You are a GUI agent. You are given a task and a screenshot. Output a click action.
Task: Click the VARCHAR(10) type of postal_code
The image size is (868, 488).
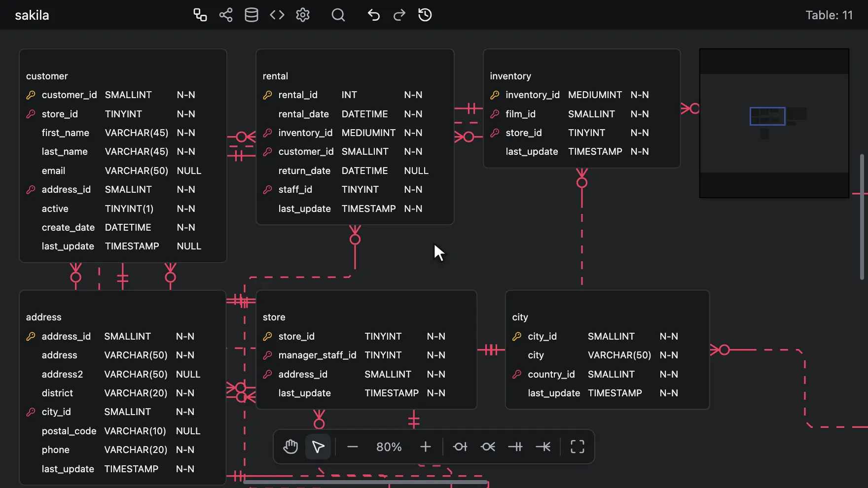pos(135,431)
